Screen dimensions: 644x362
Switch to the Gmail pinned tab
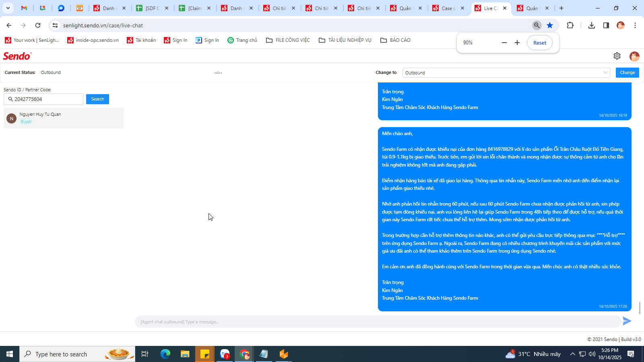[24, 8]
